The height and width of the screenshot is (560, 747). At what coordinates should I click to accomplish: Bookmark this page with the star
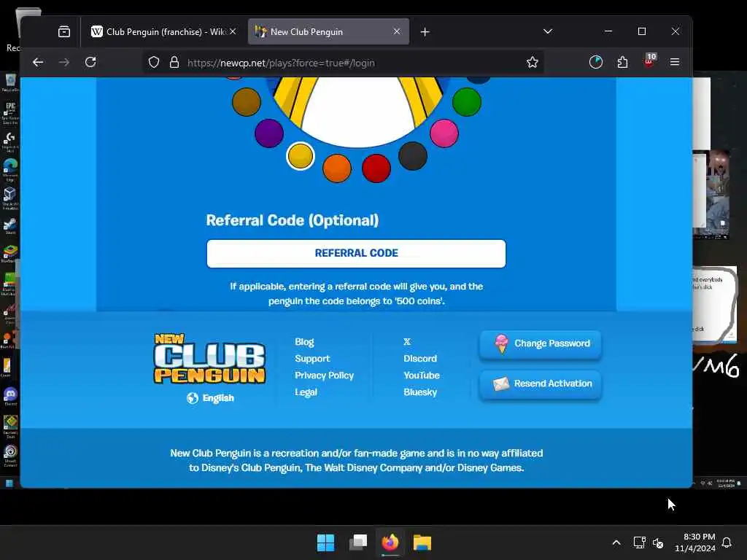point(532,63)
